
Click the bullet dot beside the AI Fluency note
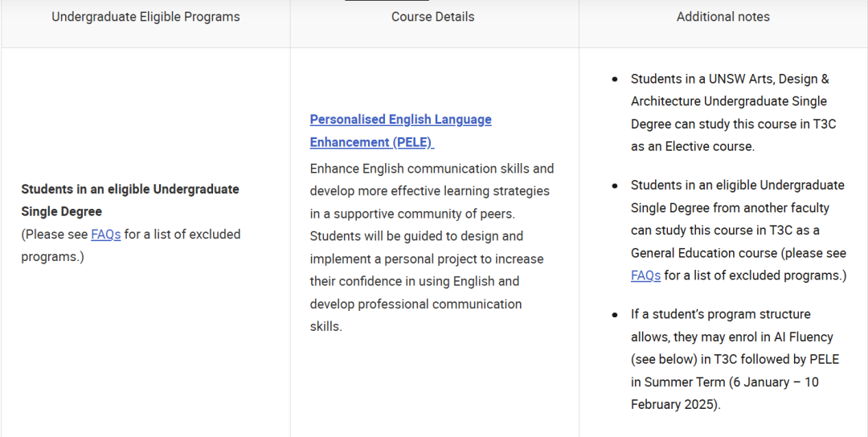[615, 315]
